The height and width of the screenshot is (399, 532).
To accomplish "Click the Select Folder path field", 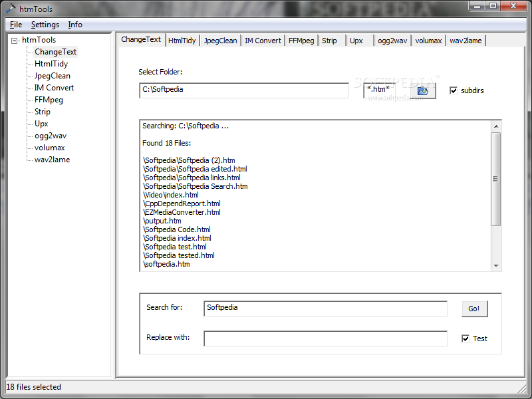I will [244, 90].
